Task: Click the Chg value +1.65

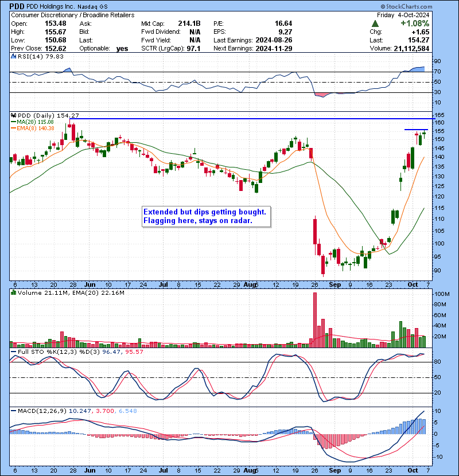Action: [x=421, y=32]
